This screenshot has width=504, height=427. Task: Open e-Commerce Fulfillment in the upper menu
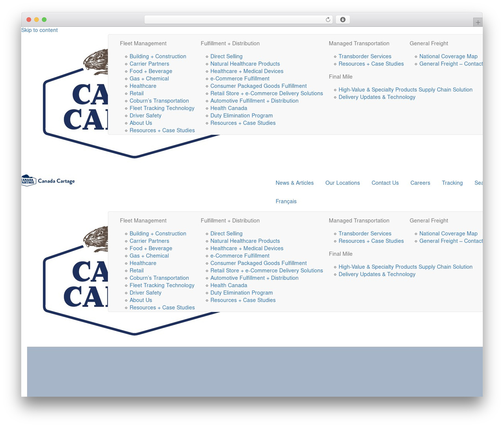click(x=240, y=79)
